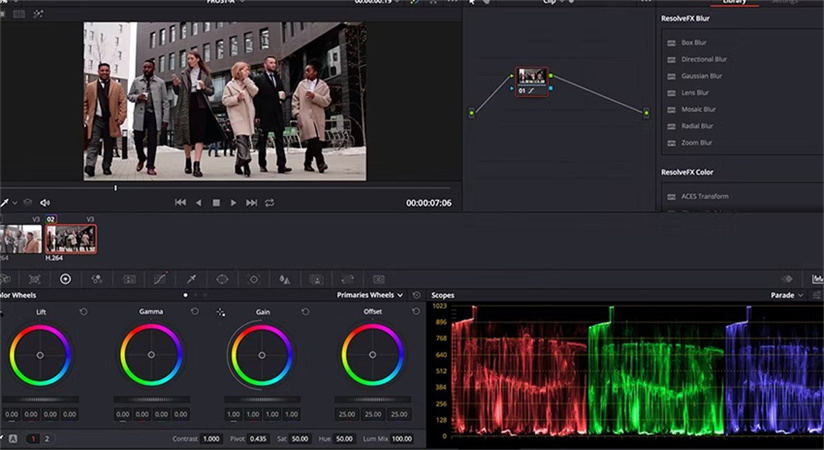
Task: Open the Power Window palette
Action: [x=222, y=279]
